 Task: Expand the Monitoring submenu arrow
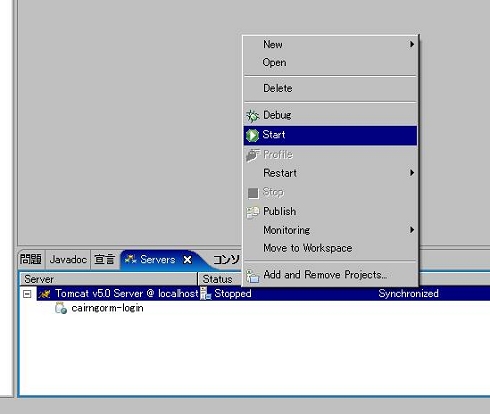pos(412,230)
